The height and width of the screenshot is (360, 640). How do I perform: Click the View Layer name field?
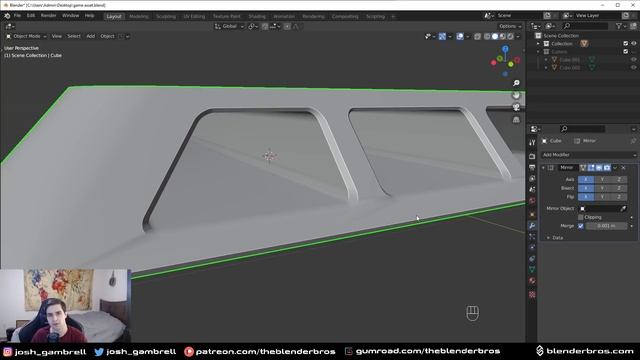598,16
